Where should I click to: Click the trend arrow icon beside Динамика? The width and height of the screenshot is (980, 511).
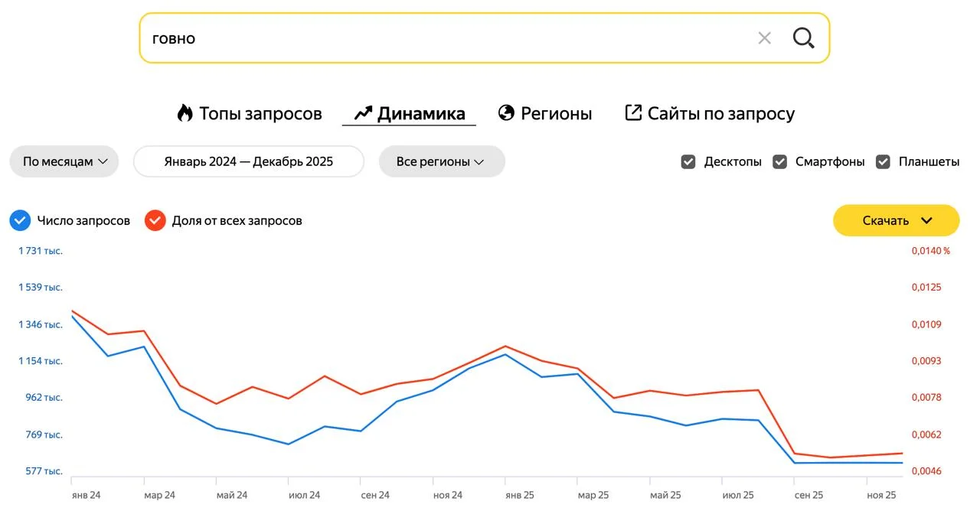click(363, 114)
